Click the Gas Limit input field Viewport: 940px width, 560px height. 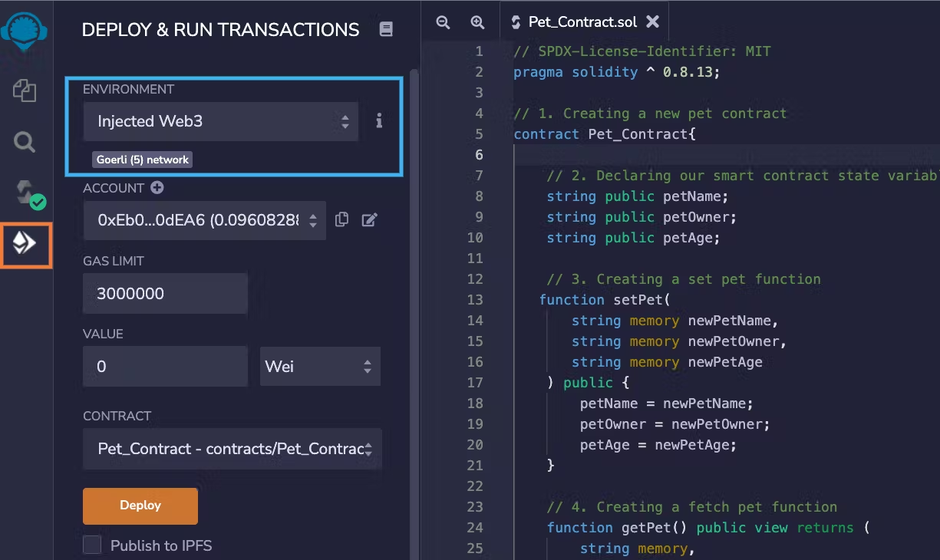(165, 294)
